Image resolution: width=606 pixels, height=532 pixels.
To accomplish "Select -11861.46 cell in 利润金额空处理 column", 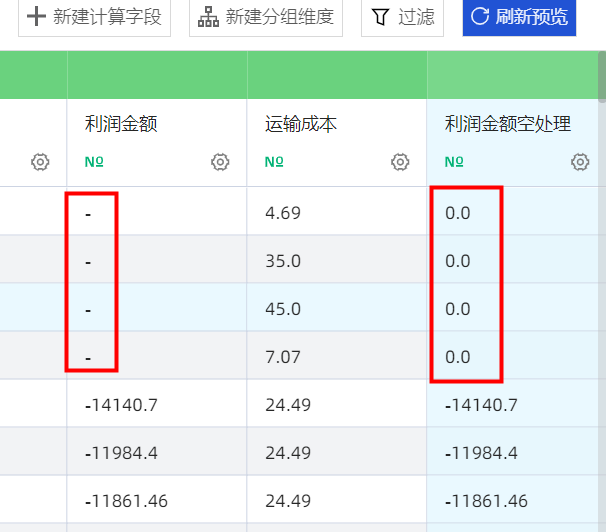I will (487, 501).
